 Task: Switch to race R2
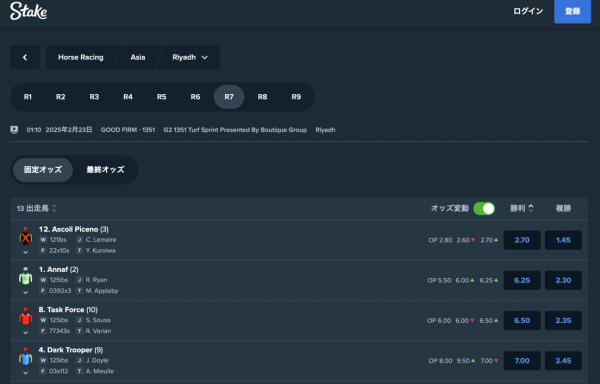[60, 97]
